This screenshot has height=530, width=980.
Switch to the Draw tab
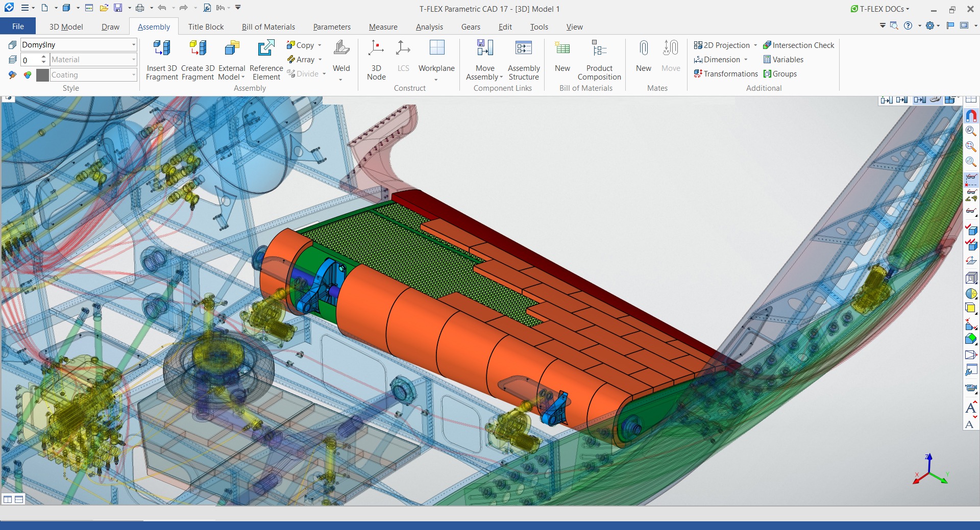[x=110, y=27]
